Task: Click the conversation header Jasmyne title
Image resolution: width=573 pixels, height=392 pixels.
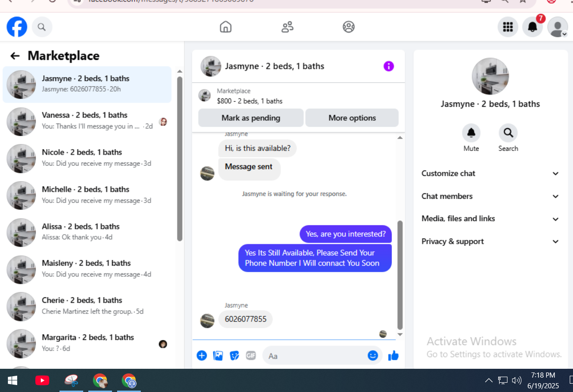Action: [x=275, y=66]
